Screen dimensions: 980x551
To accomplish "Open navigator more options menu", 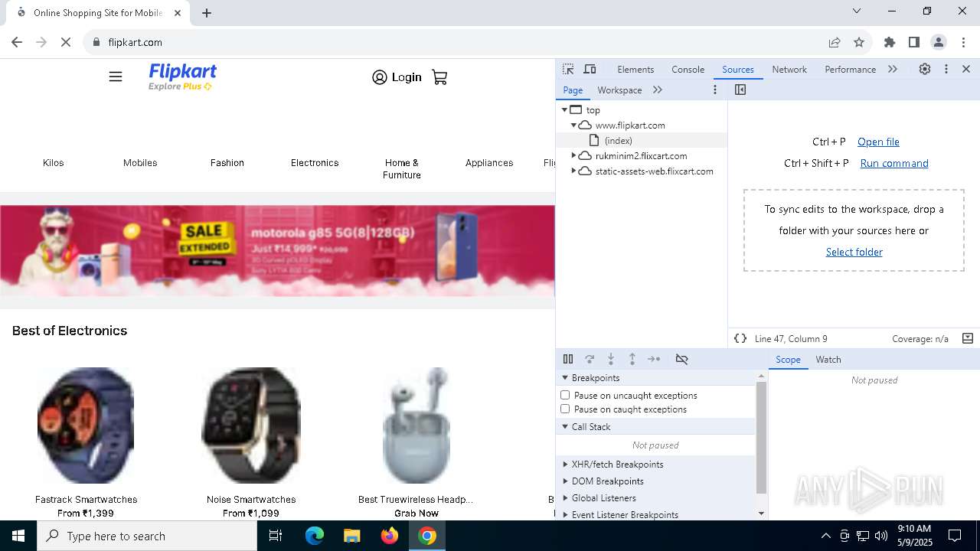I will (x=715, y=90).
